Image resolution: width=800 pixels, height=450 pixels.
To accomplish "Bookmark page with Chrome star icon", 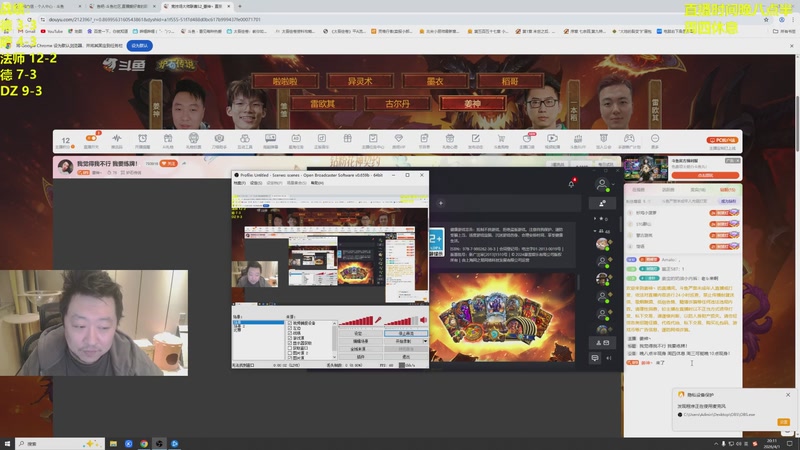I will click(766, 19).
